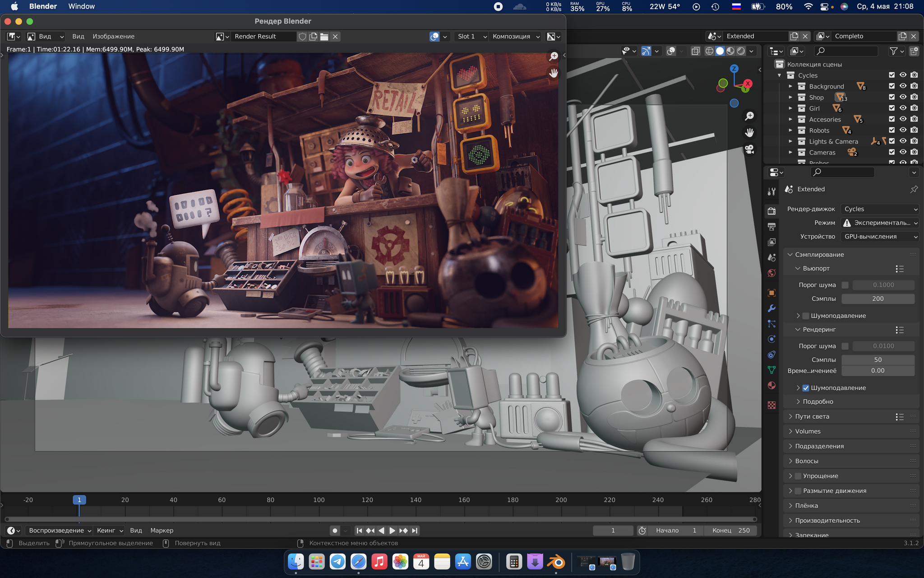Expand the Robots collection
Viewport: 924px width, 578px height.
click(790, 131)
